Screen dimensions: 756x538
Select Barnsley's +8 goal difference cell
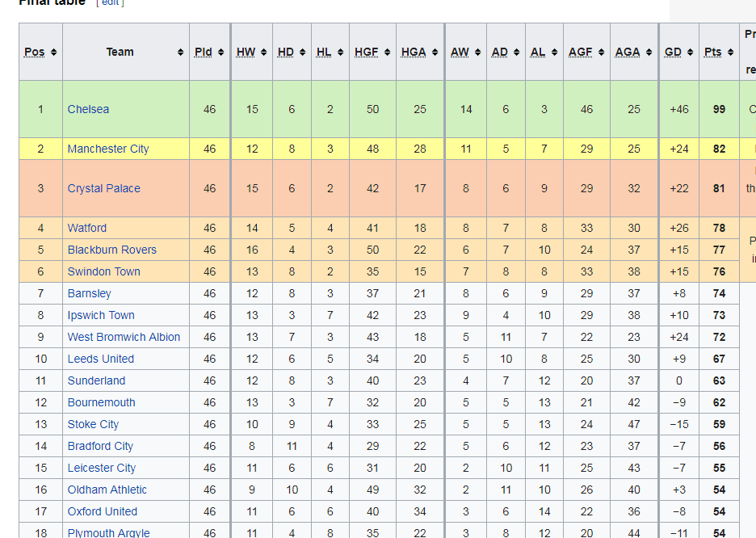[x=678, y=293]
